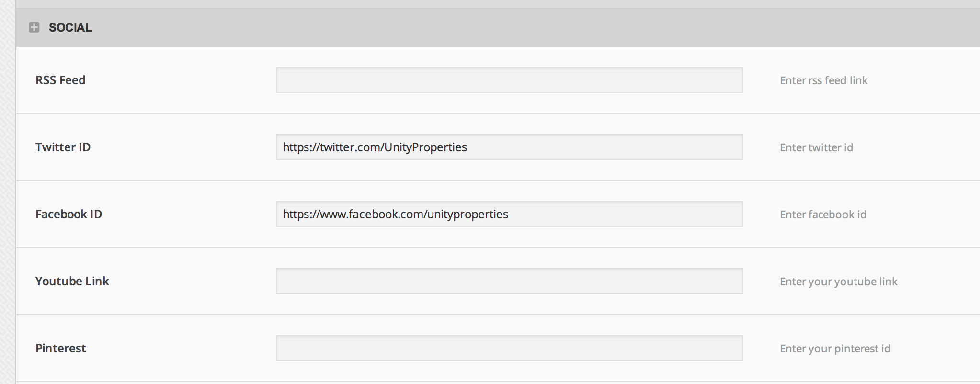Focus the Facebook ID input field
980x384 pixels.
509,214
